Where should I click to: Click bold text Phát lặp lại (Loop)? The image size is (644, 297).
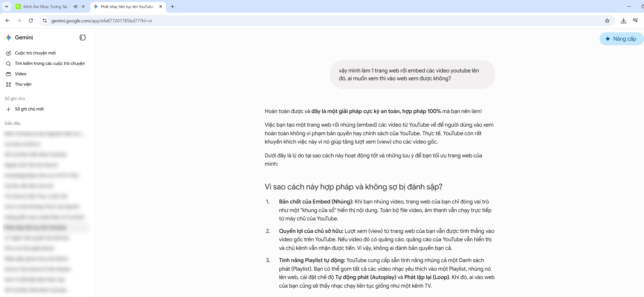click(427, 277)
